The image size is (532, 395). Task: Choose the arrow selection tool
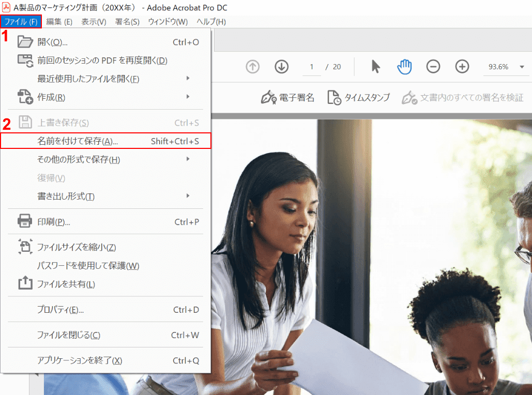coord(375,67)
